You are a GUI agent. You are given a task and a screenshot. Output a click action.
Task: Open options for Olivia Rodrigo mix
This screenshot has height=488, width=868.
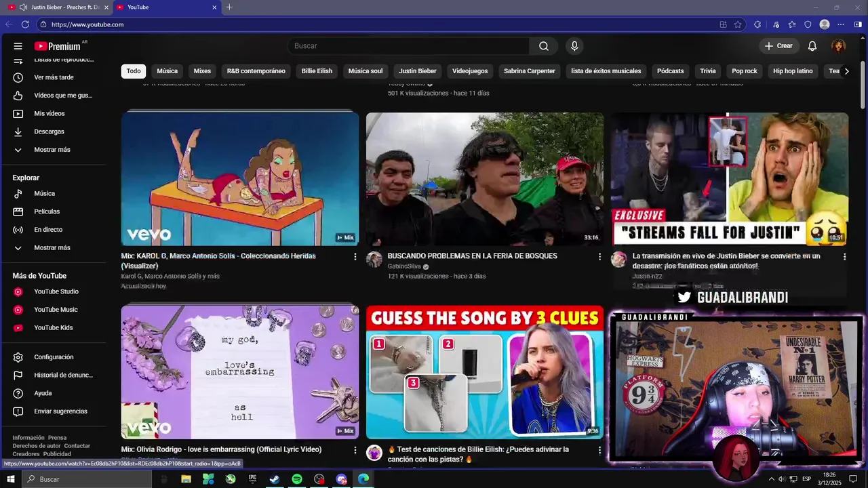pyautogui.click(x=355, y=450)
